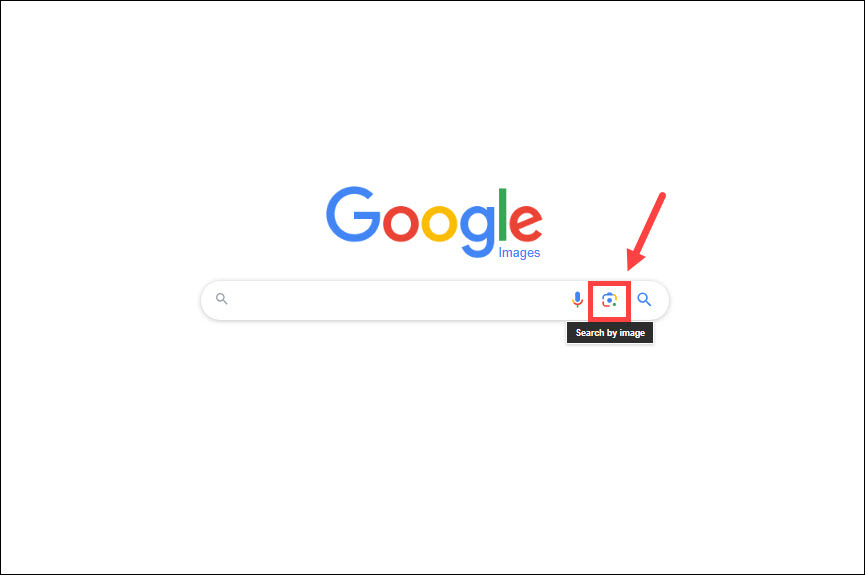The height and width of the screenshot is (575, 865).
Task: Click the Search by image tooltip
Action: [x=610, y=333]
